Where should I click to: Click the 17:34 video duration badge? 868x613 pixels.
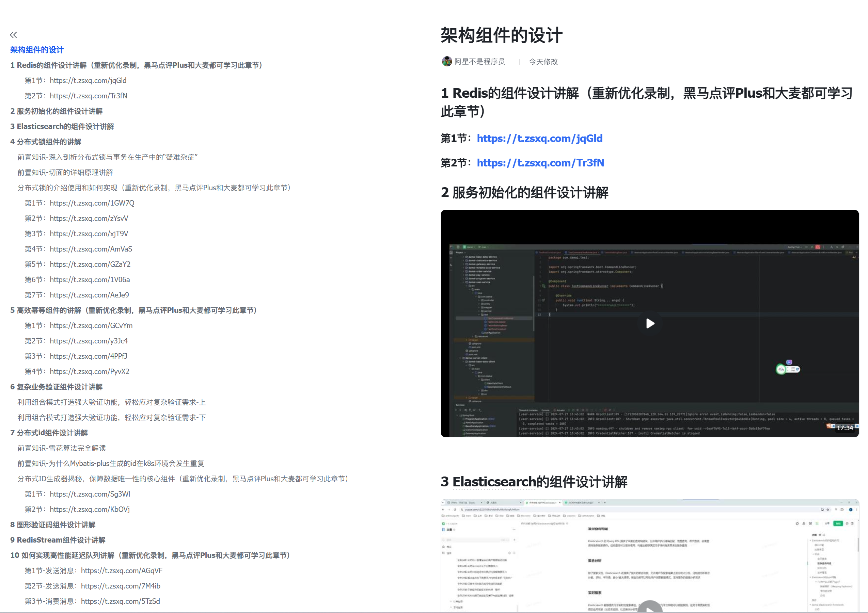pos(844,428)
